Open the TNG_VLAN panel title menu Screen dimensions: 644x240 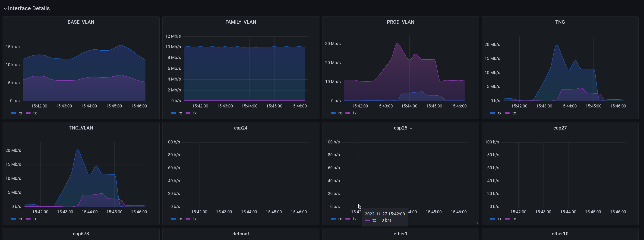point(81,128)
